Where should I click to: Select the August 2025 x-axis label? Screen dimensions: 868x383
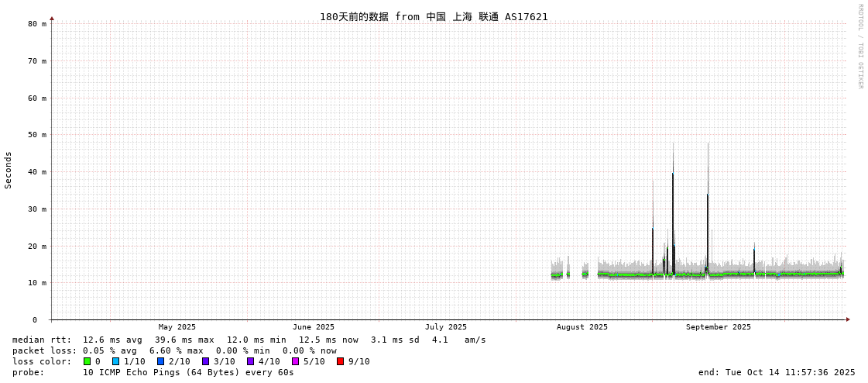pyautogui.click(x=582, y=327)
